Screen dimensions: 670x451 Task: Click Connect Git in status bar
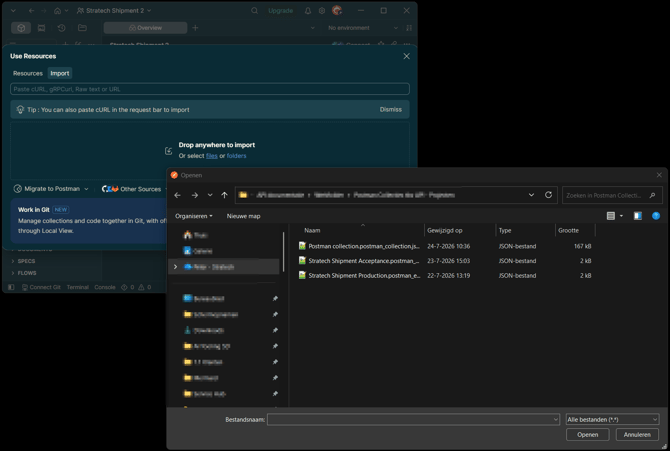[41, 287]
